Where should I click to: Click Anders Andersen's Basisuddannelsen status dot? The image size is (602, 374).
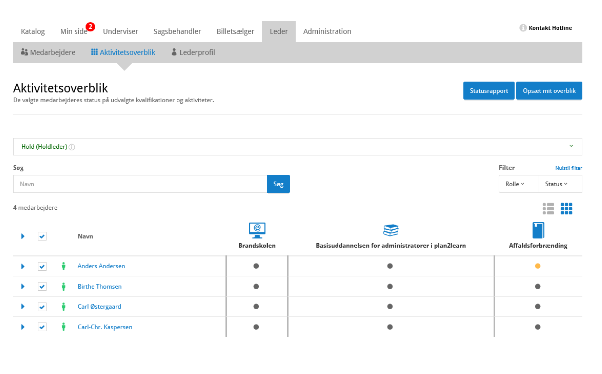[390, 266]
